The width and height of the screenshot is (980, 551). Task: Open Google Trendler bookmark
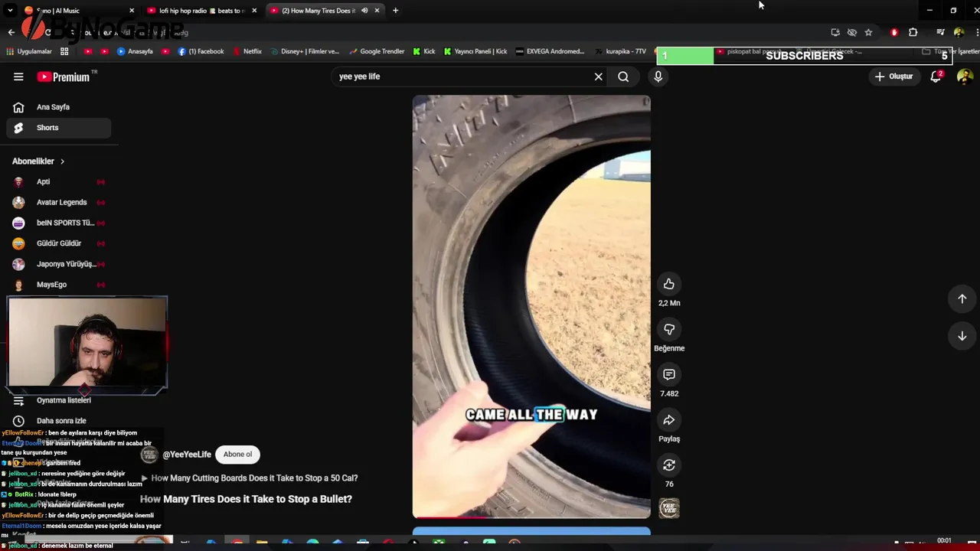(x=377, y=51)
